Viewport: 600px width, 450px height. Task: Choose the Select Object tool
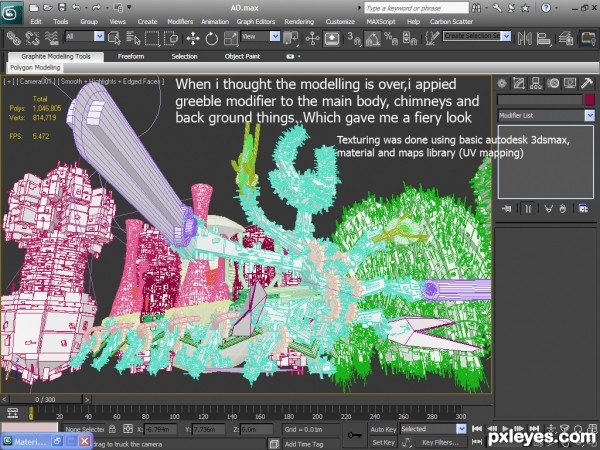tap(114, 38)
